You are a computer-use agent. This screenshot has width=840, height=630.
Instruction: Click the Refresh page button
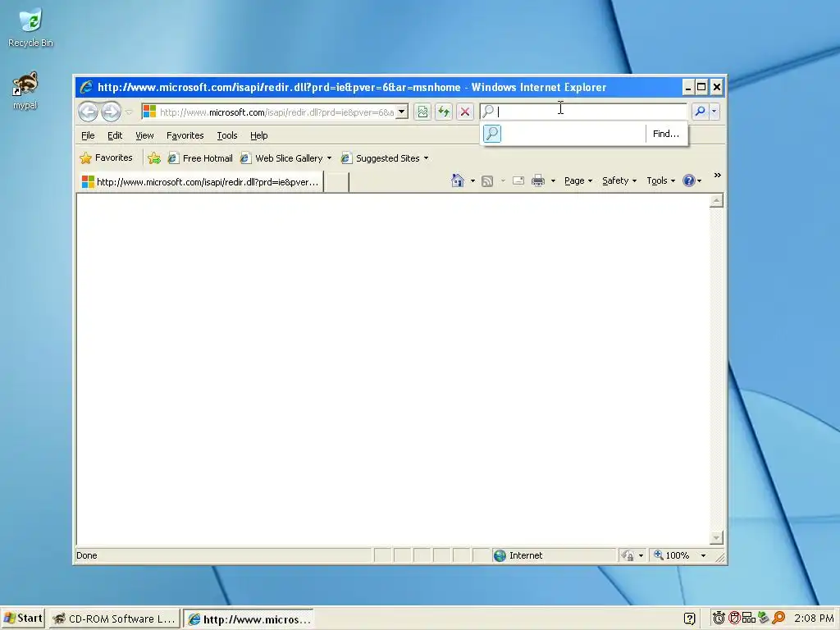click(444, 112)
